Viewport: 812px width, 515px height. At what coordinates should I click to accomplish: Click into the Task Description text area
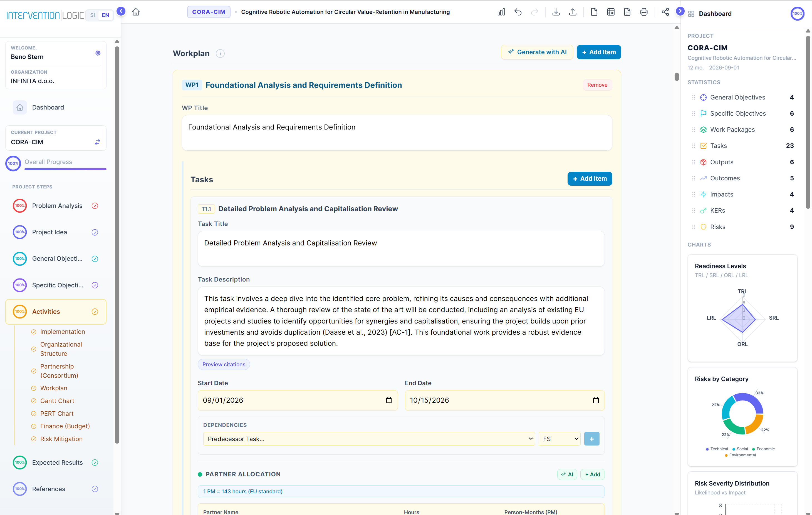[401, 321]
